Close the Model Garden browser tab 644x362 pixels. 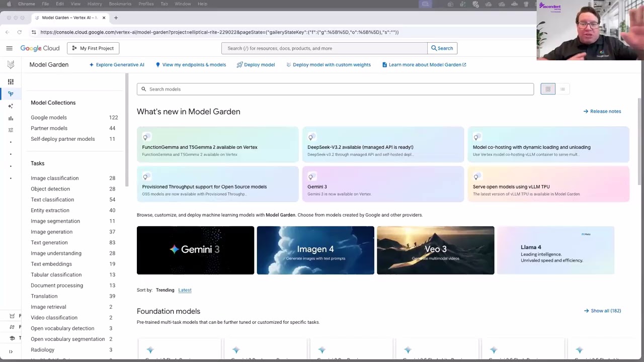[x=104, y=18]
